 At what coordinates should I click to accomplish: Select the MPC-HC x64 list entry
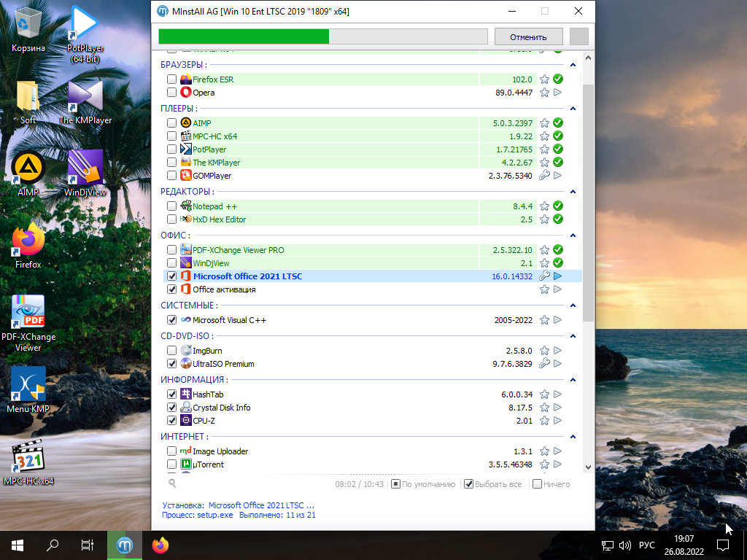click(373, 136)
